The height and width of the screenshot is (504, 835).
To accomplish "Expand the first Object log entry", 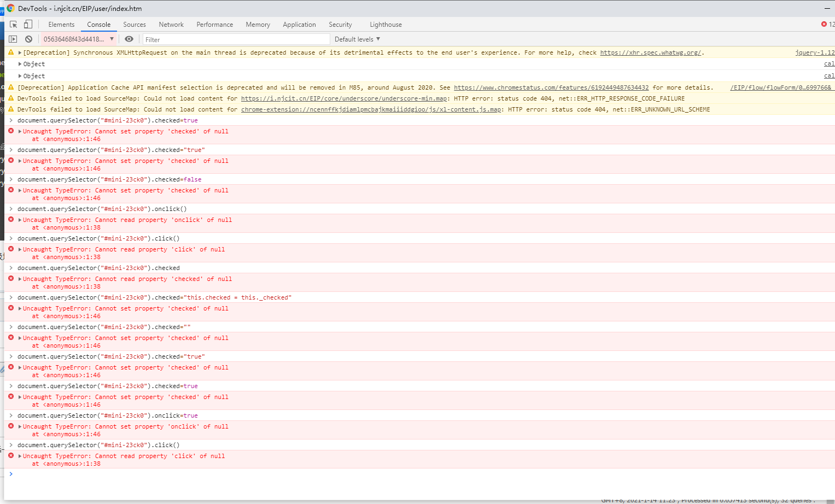I will (20, 64).
